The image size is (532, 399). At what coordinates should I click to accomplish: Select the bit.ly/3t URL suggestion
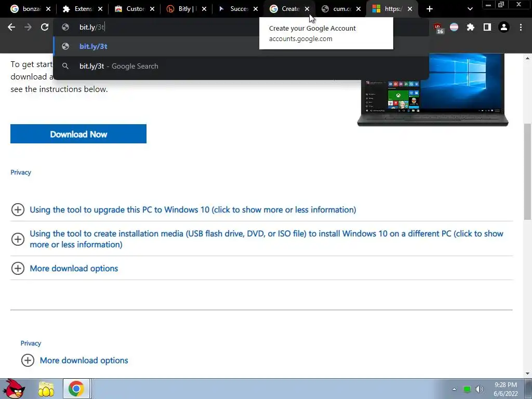241,46
